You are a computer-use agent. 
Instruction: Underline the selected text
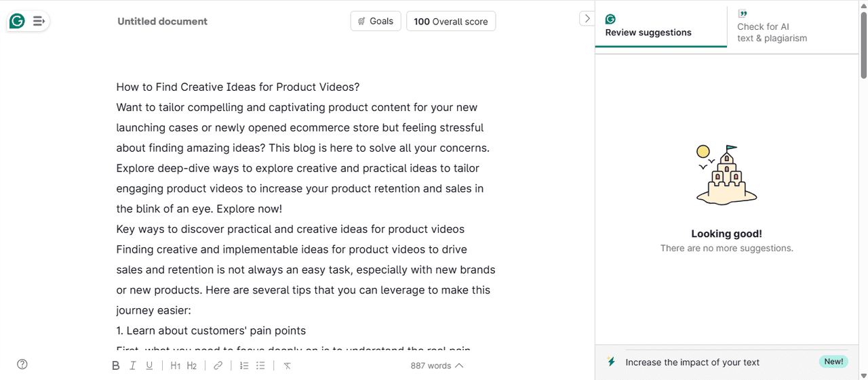(149, 366)
